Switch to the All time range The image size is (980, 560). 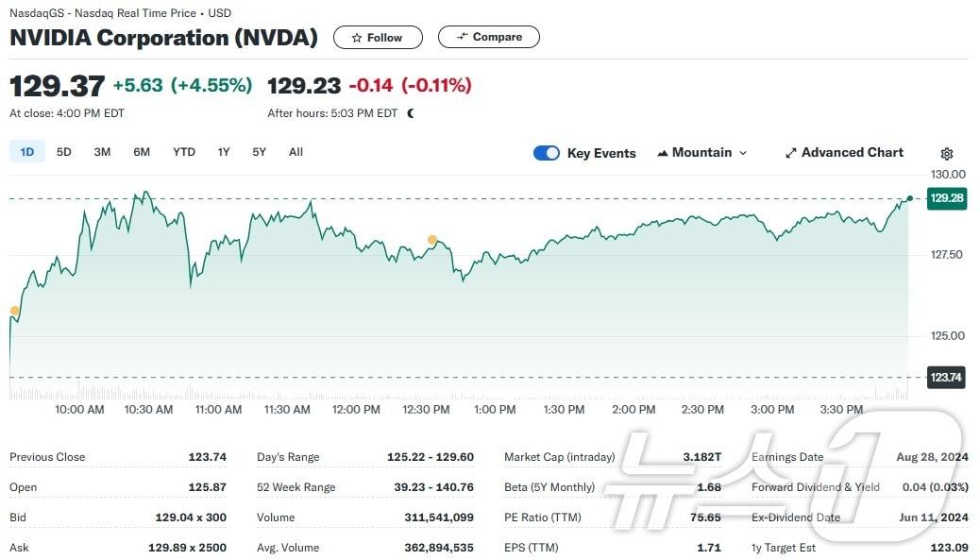point(296,152)
